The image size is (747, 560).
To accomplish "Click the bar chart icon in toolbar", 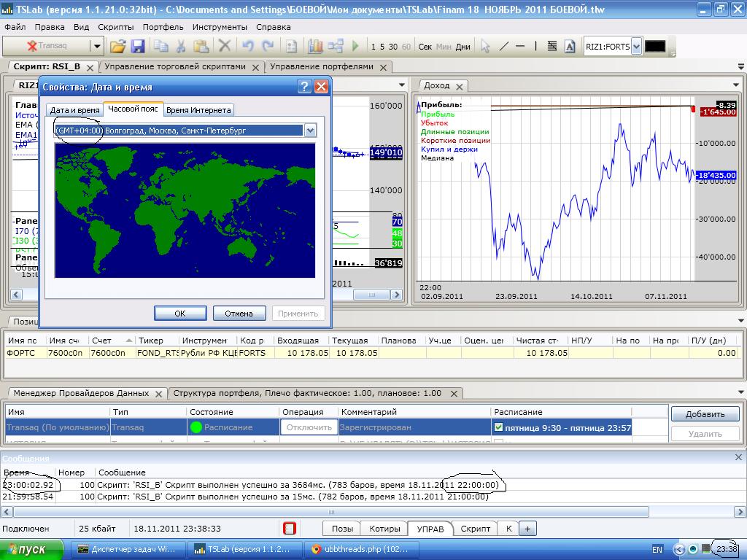I will pos(315,46).
